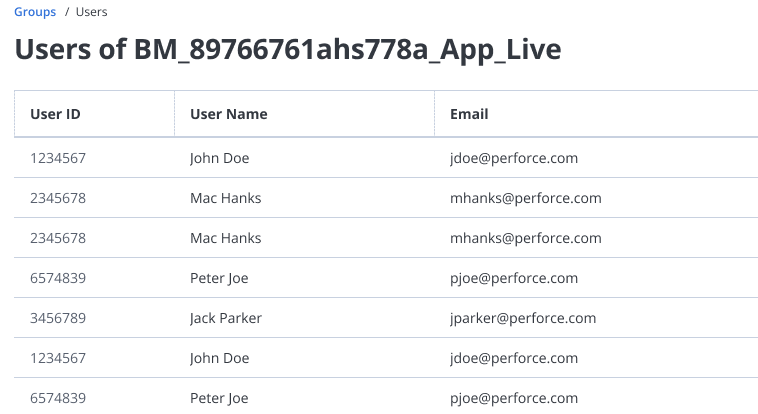Click the first Mac Hanks name cell
The width and height of the screenshot is (758, 414).
tap(226, 198)
